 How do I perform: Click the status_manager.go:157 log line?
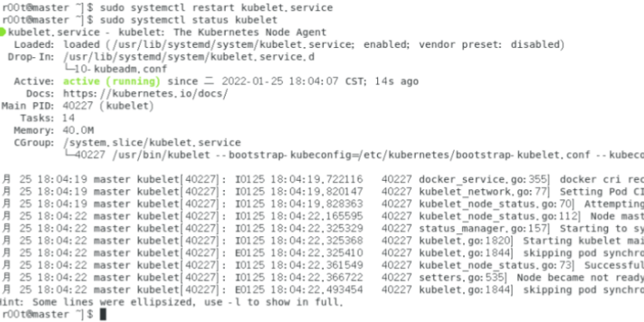(x=322, y=229)
